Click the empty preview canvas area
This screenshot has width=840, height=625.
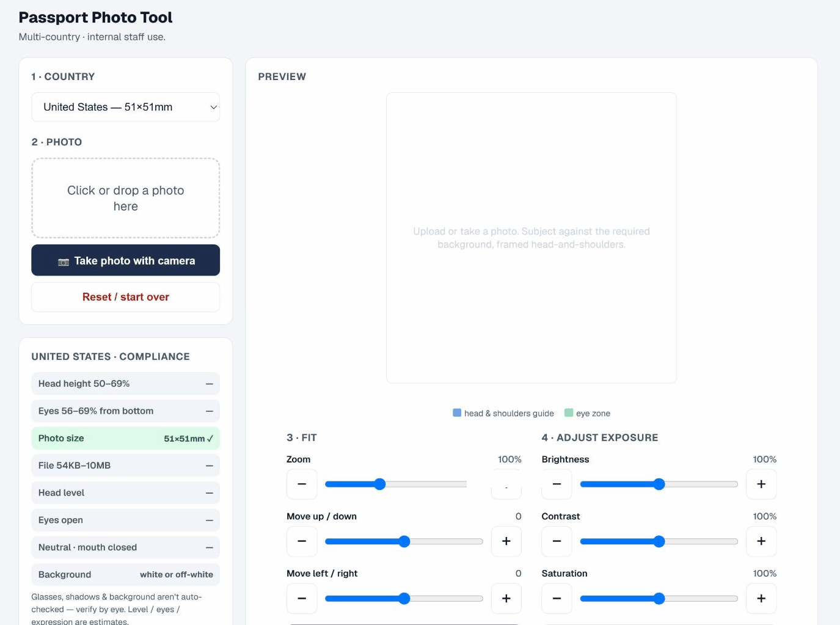[x=531, y=238]
